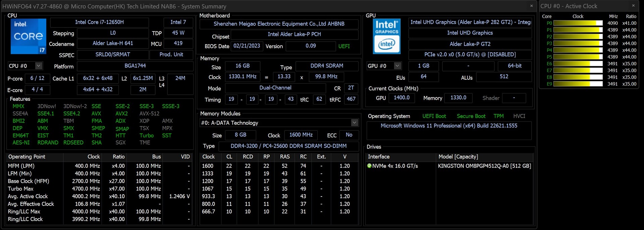Click the module type DDR4-3200 PC4-25600 field
This screenshot has width=644, height=230.
pyautogui.click(x=288, y=146)
